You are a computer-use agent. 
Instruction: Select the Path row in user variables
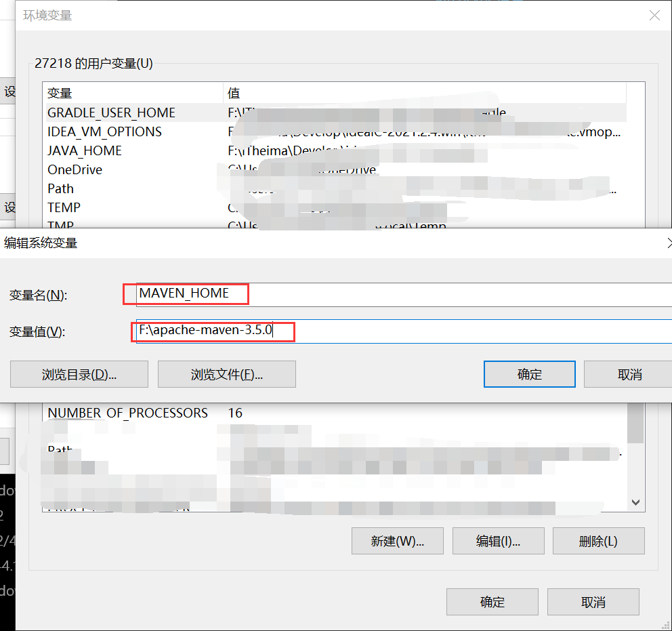click(336, 188)
